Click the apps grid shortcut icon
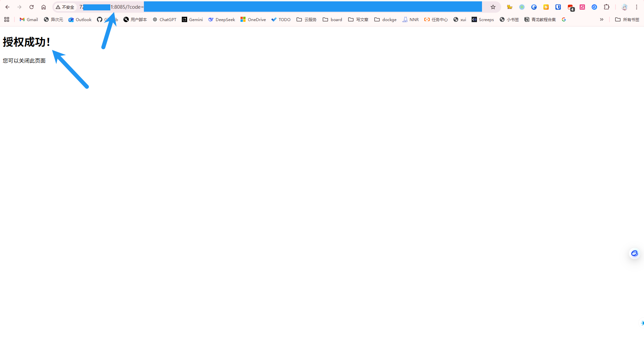The width and height of the screenshot is (644, 337). 7,19
